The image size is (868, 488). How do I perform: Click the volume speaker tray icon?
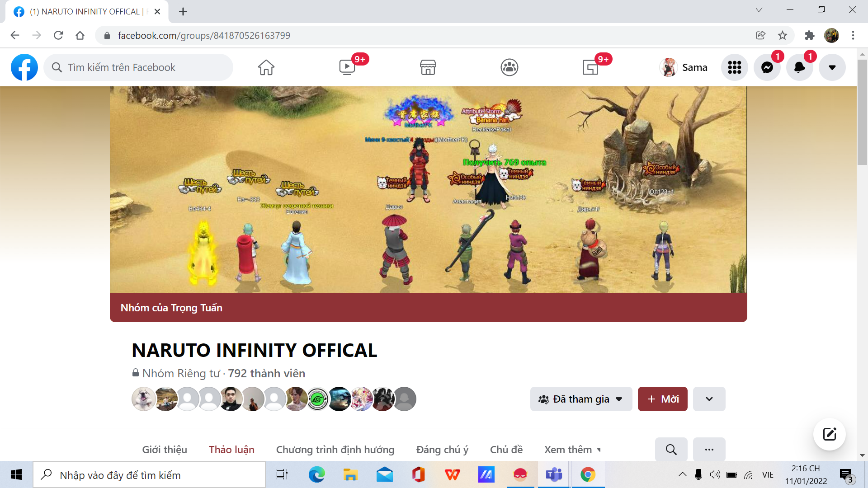coord(715,474)
